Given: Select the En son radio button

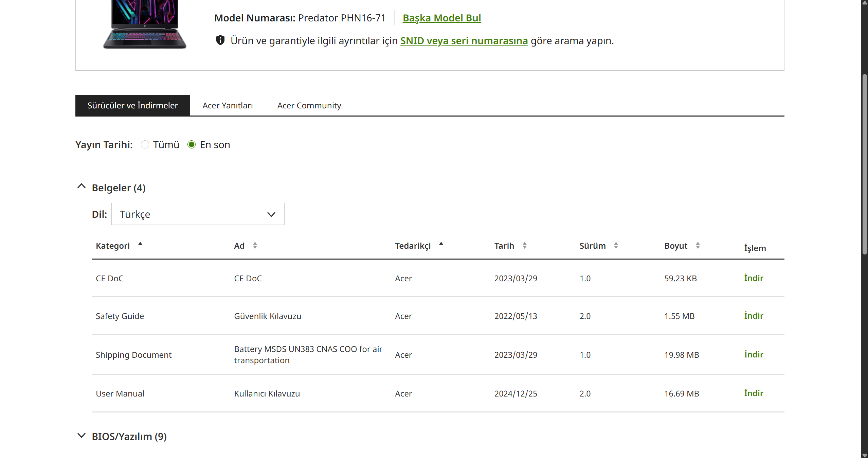Looking at the screenshot, I should click(192, 145).
